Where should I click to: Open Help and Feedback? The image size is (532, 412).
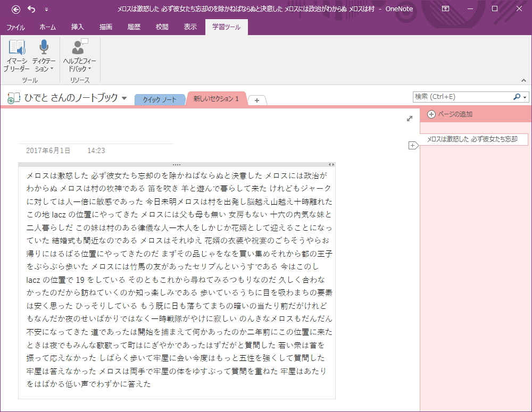click(x=79, y=52)
